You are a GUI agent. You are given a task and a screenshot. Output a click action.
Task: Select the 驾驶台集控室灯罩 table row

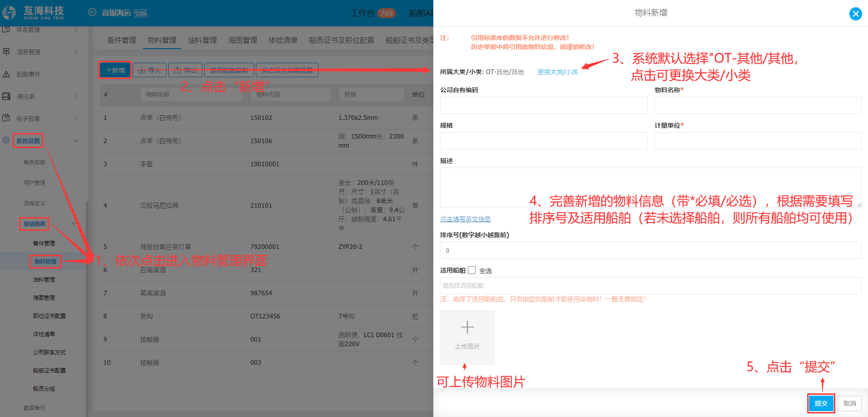266,247
